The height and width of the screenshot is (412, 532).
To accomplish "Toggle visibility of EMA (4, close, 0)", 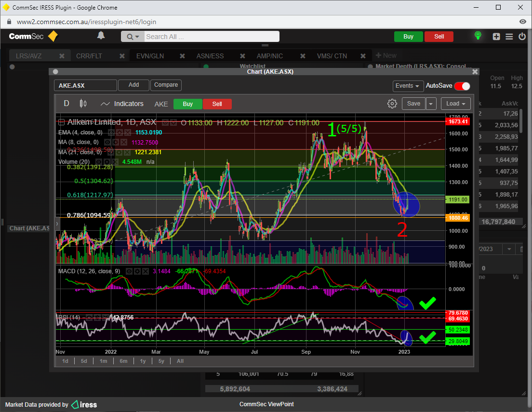I will pyautogui.click(x=111, y=133).
